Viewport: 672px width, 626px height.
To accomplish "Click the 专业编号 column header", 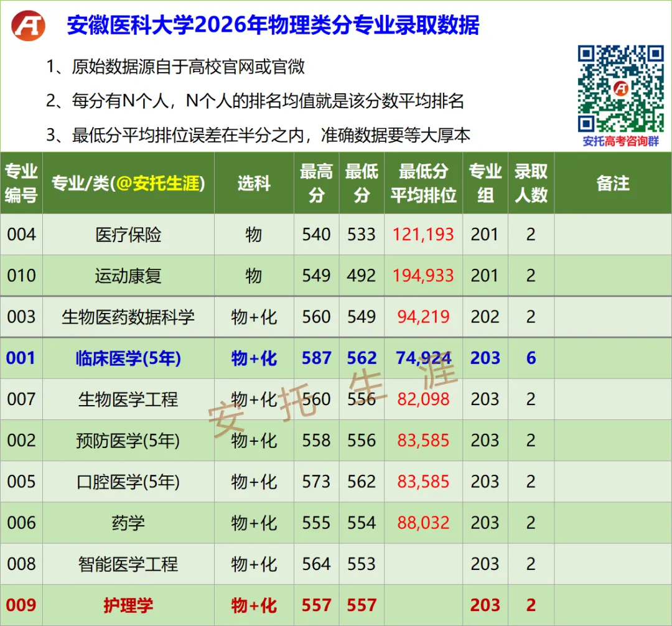I will click(21, 183).
